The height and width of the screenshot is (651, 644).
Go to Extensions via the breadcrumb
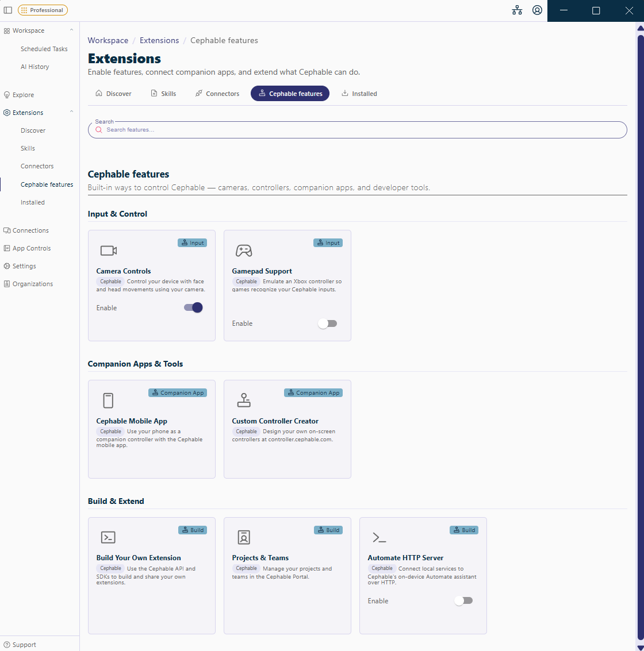(159, 40)
